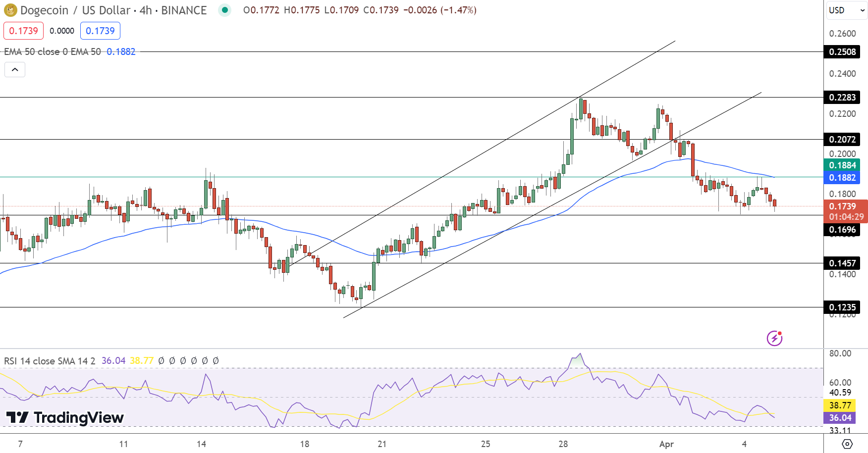Click the Dogecoin / US Dollar symbol title
868x453 pixels.
(x=113, y=10)
